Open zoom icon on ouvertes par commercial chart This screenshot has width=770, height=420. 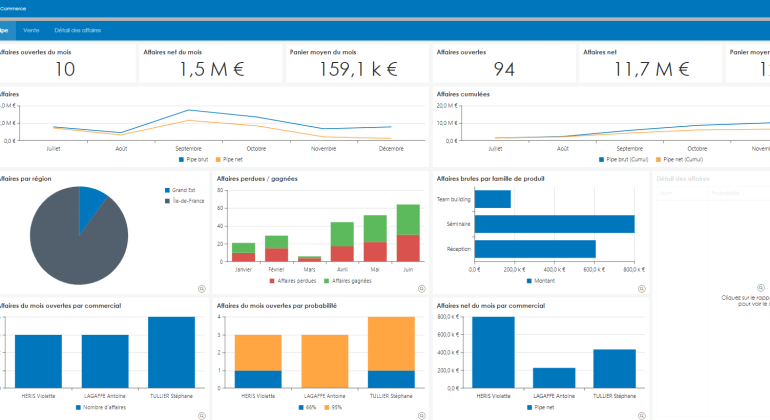(x=202, y=416)
